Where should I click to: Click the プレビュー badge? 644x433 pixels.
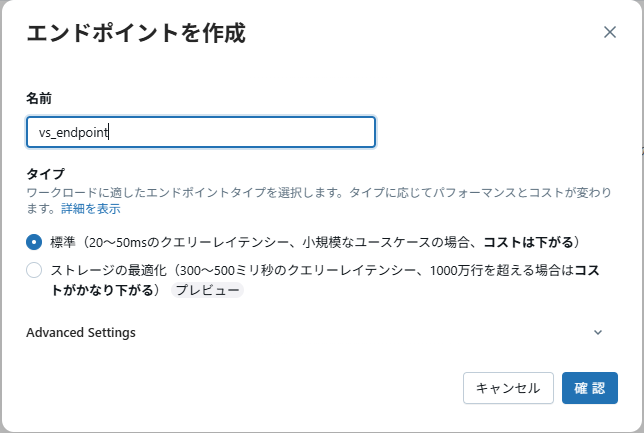point(207,290)
